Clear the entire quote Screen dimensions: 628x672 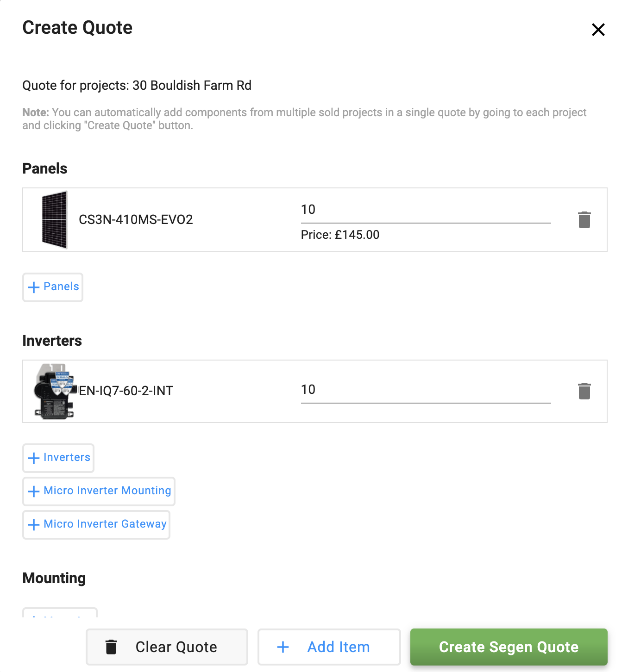pyautogui.click(x=167, y=647)
